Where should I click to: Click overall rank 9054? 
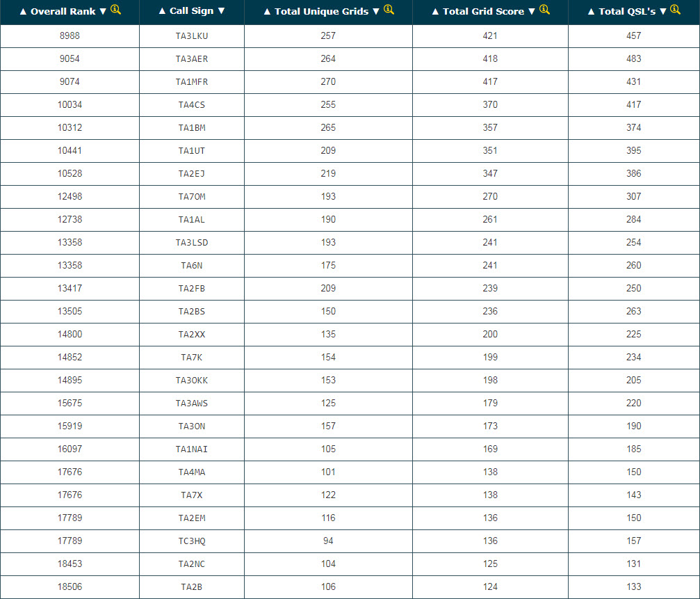coord(70,58)
